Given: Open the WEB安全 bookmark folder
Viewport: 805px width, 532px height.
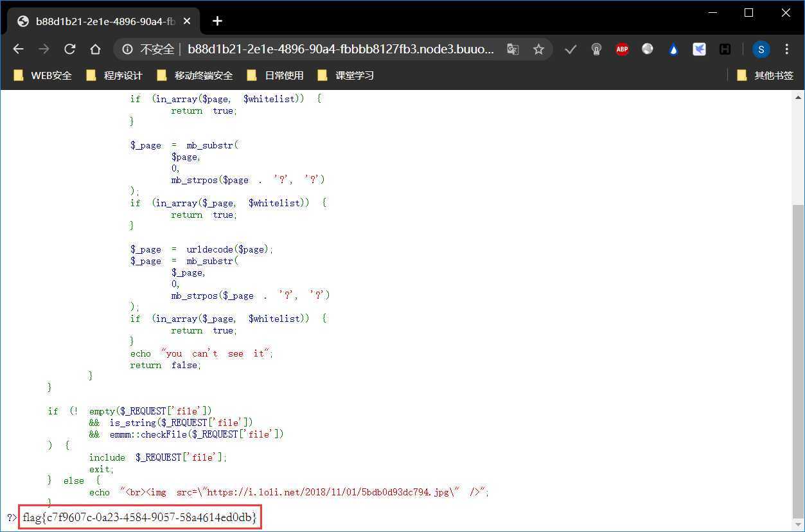Looking at the screenshot, I should click(43, 75).
